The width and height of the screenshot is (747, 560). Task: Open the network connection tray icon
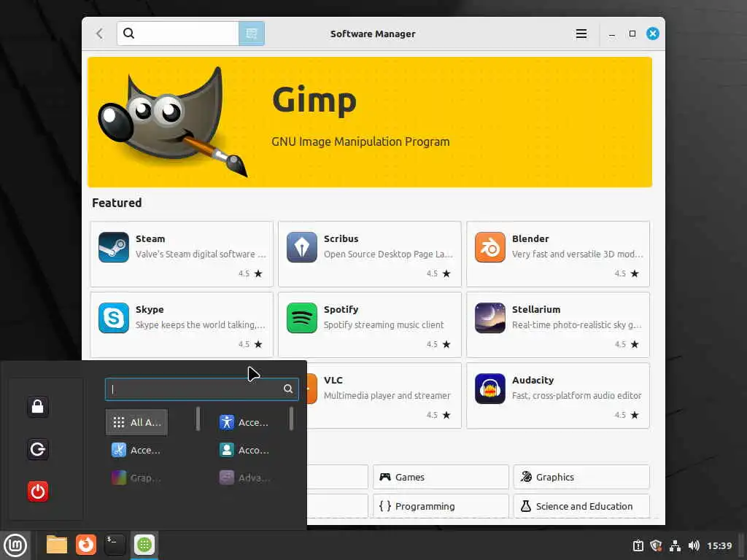tap(675, 545)
